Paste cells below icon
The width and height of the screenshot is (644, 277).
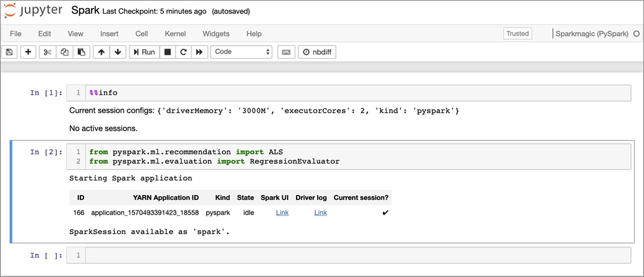point(82,52)
